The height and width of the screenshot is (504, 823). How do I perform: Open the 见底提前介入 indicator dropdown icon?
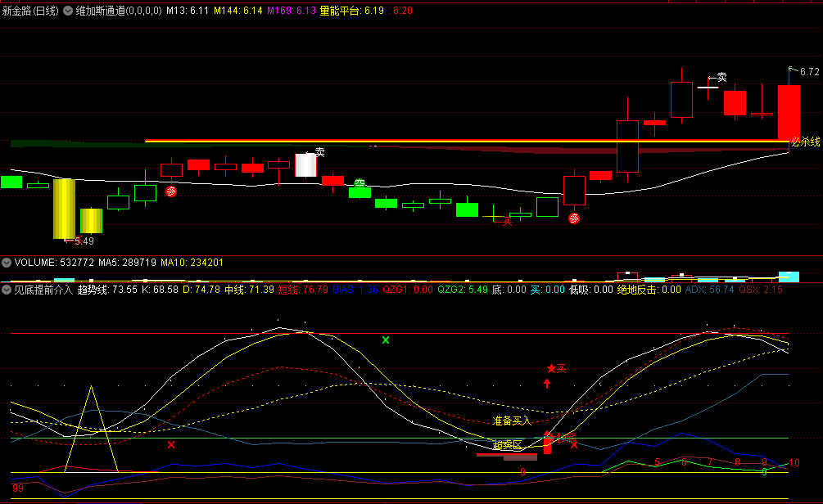coord(7,290)
